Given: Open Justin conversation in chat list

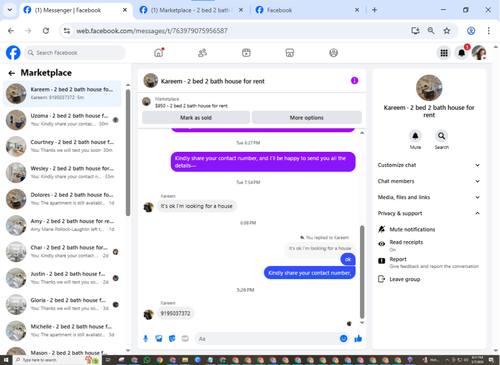Looking at the screenshot, I should 63,278.
